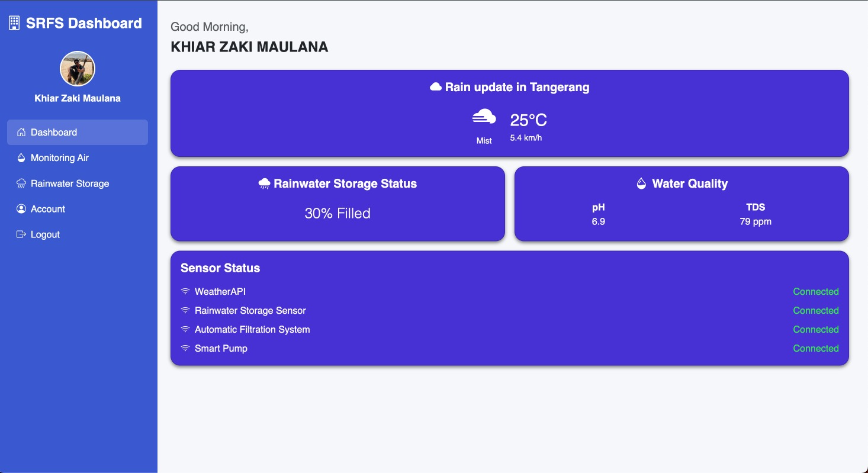
Task: Click the rain cloud icon in the sidebar
Action: [x=21, y=184]
